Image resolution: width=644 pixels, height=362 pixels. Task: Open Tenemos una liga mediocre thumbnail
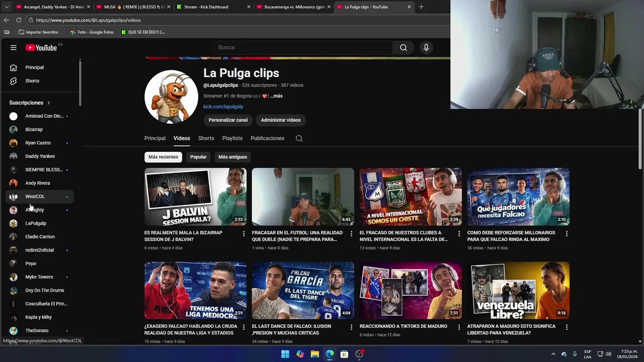[195, 290]
